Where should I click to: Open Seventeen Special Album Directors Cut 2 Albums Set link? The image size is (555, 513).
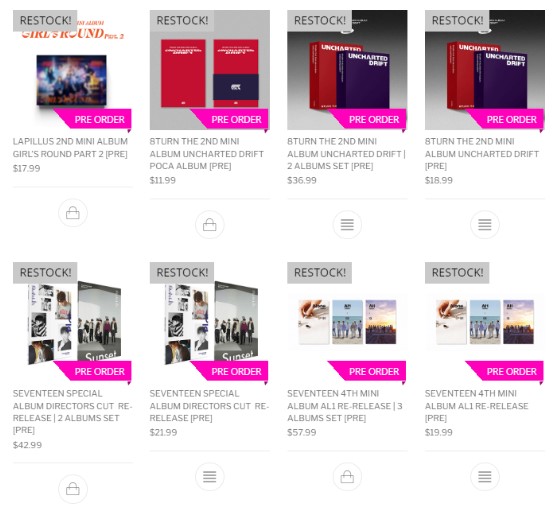(x=72, y=412)
